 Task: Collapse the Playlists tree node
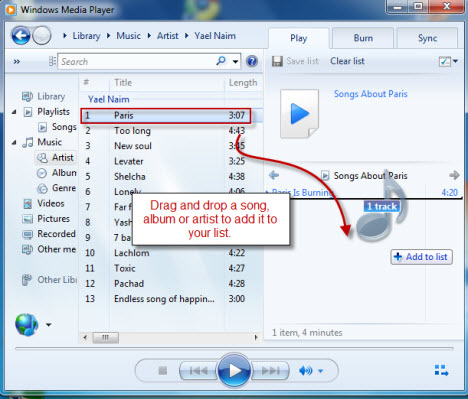click(14, 112)
